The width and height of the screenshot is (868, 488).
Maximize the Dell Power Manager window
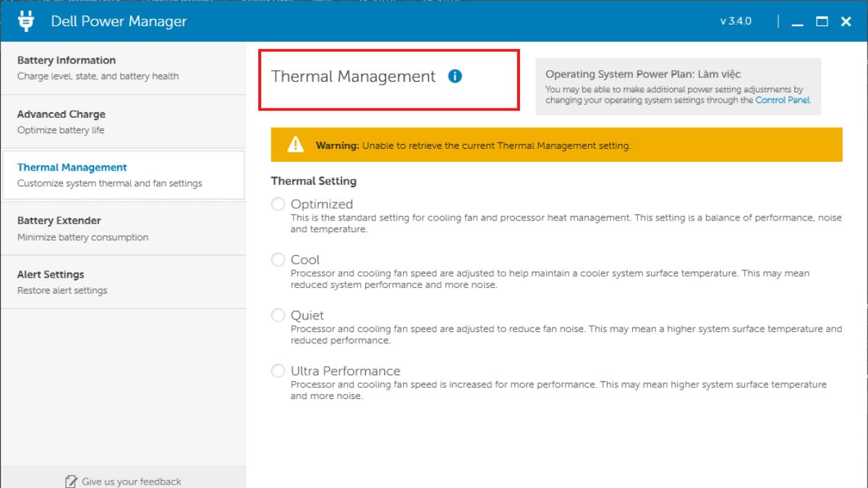(x=822, y=22)
